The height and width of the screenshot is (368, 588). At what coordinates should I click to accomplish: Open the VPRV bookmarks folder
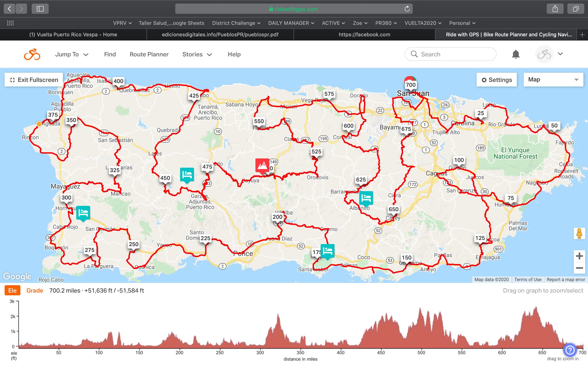(x=122, y=23)
